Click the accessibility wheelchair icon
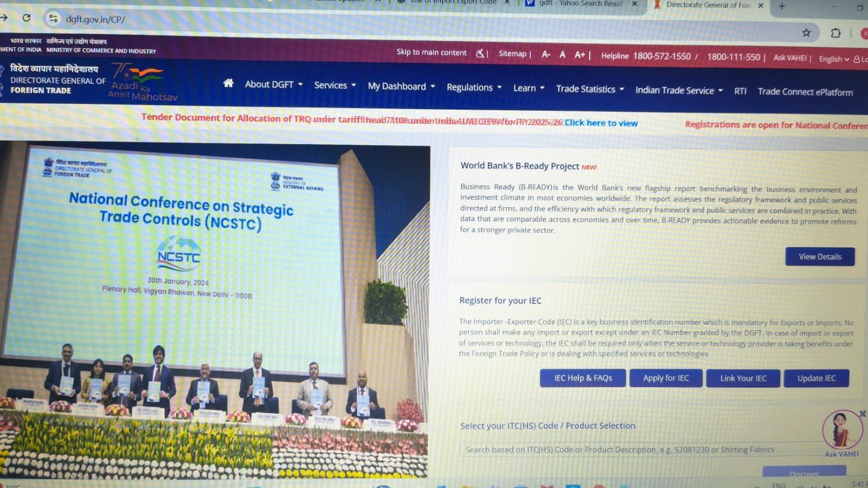Viewport: 868px width, 488px height. click(x=480, y=53)
